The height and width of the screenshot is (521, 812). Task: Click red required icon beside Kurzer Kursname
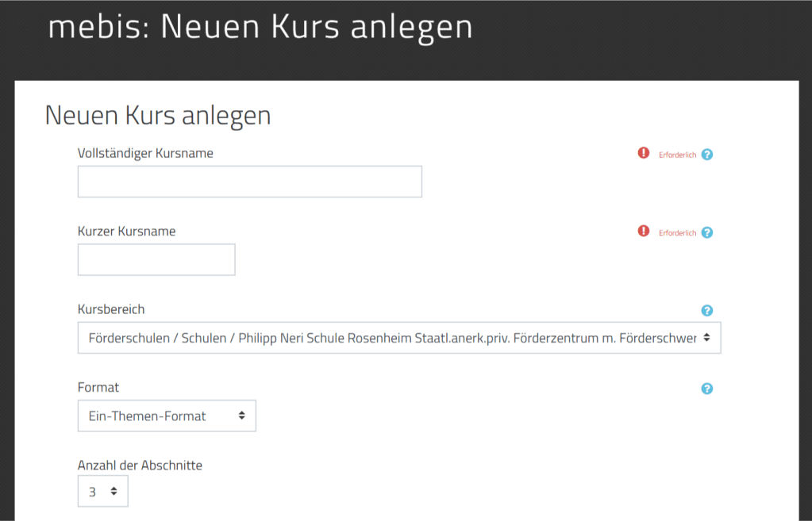tap(644, 232)
